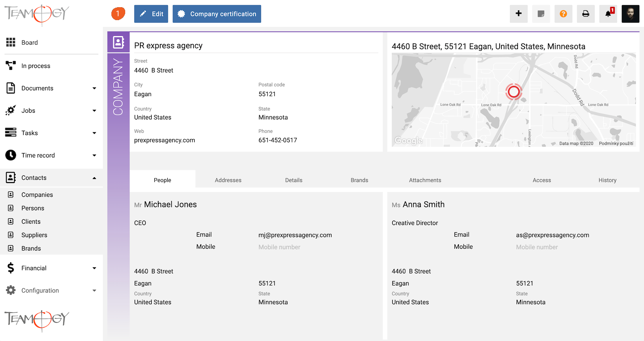Open the sticky note icon

coord(541,14)
